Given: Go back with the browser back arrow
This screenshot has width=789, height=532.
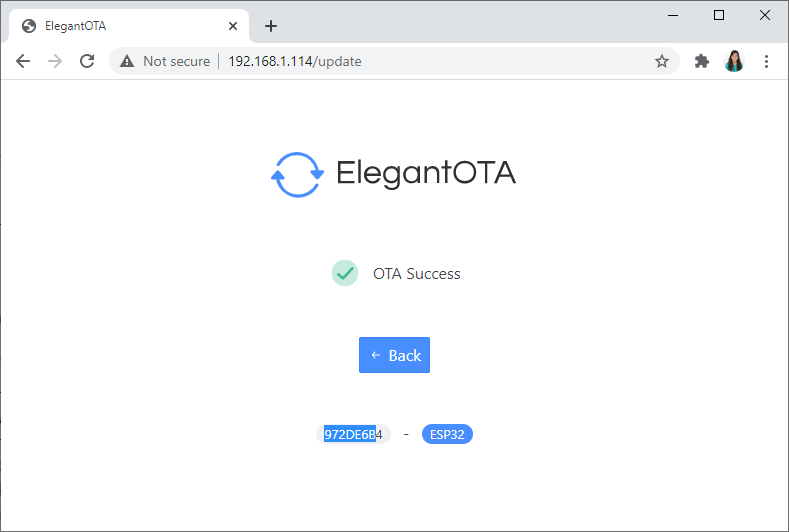Looking at the screenshot, I should pyautogui.click(x=23, y=61).
